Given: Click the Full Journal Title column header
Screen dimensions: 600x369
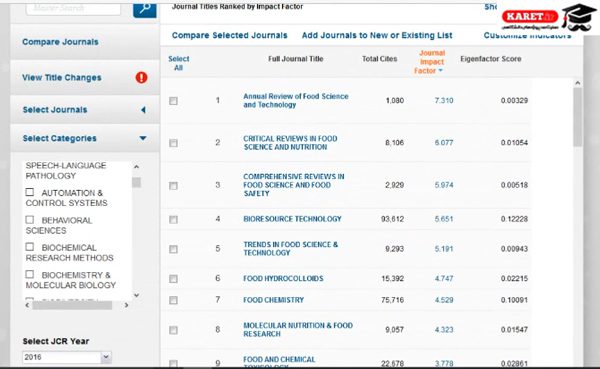Looking at the screenshot, I should point(296,59).
